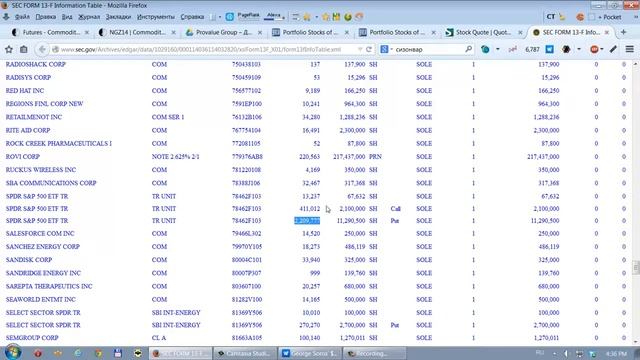Click SEMGROUP CORP text
640x360 pixels.
pyautogui.click(x=32, y=338)
